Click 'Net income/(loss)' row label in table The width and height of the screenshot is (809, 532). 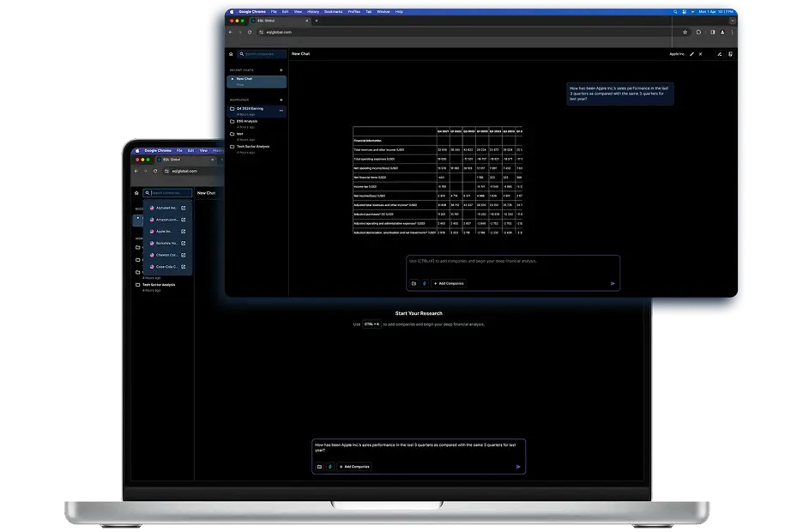(x=370, y=196)
